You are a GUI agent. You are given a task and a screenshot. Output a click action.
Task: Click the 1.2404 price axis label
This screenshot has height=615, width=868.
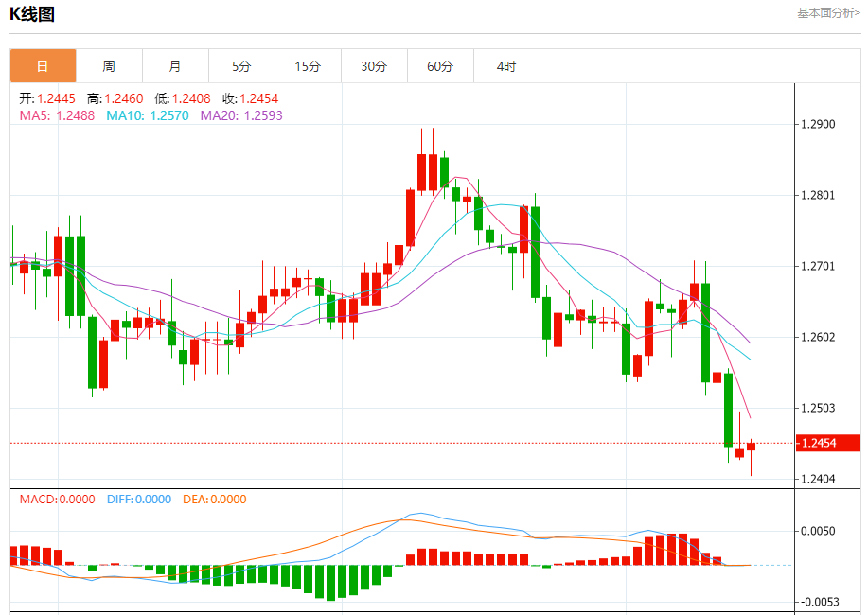point(818,479)
